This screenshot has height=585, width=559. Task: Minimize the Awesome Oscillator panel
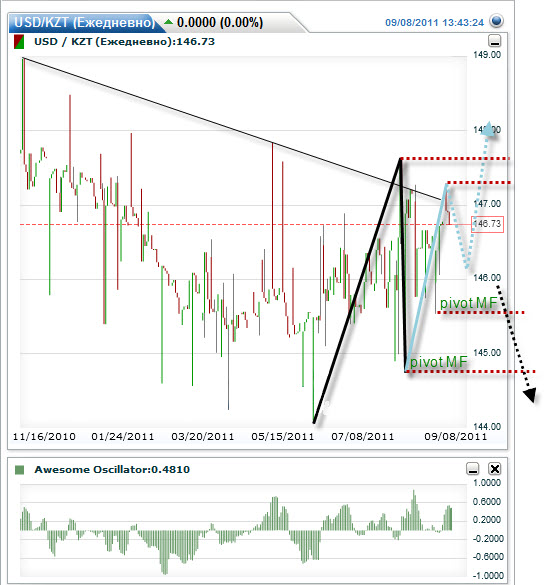(x=473, y=469)
